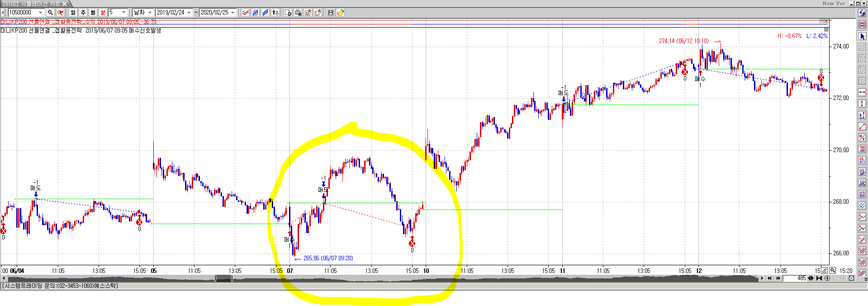Open the yellow folder icon in toolbar

341,13
